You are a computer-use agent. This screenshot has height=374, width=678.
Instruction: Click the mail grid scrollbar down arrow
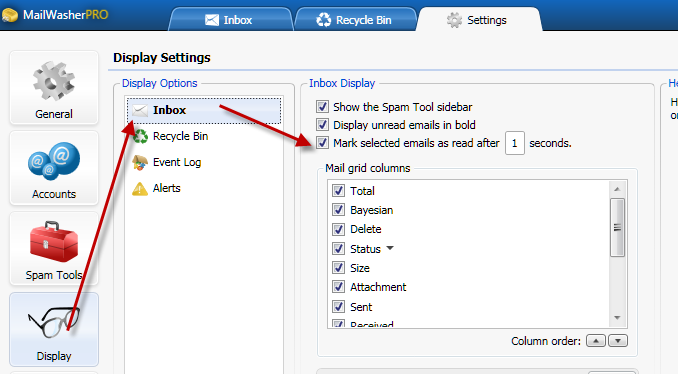(x=617, y=318)
